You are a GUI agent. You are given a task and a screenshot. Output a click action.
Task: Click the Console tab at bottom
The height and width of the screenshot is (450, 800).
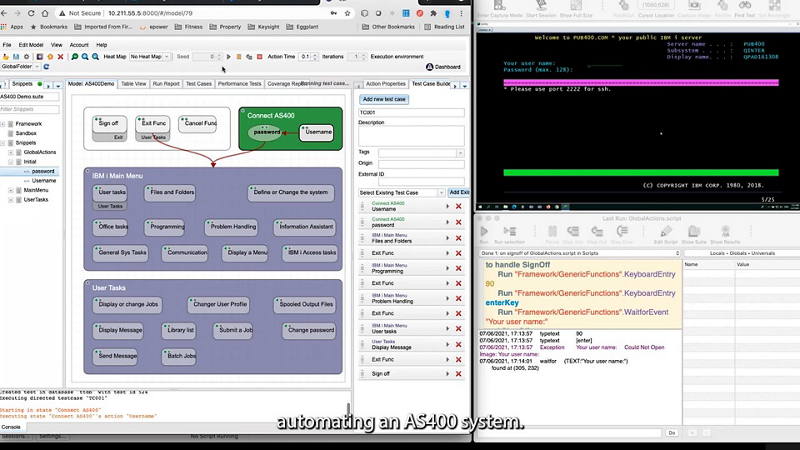[x=11, y=427]
